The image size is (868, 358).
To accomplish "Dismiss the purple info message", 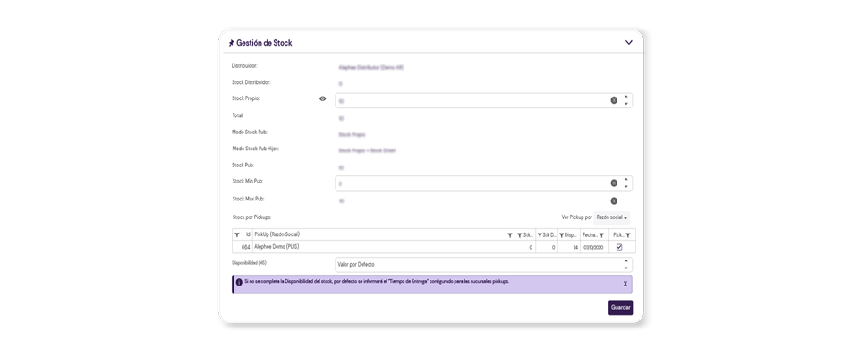I will click(x=625, y=283).
